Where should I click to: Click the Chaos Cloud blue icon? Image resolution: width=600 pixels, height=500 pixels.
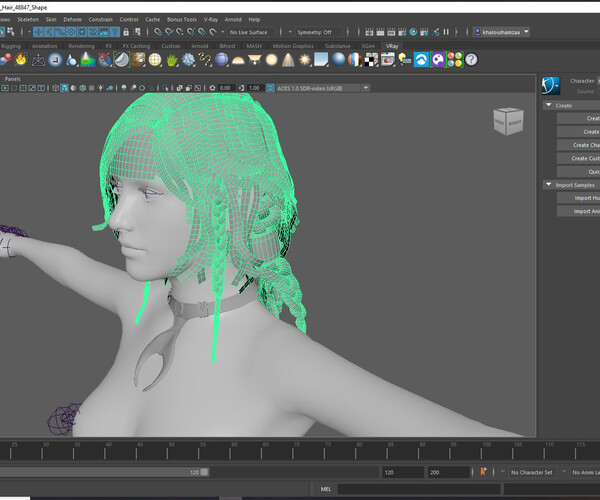point(421,60)
